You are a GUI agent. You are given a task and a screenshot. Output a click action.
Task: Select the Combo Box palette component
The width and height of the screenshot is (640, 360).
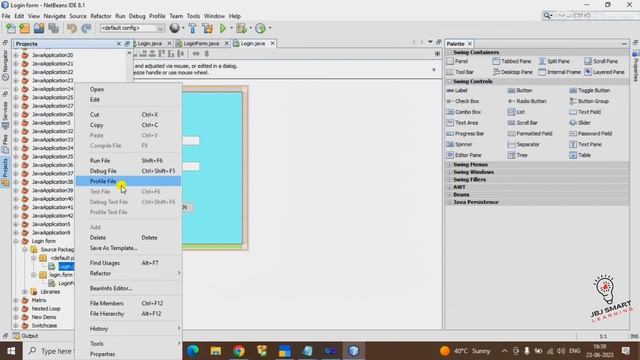click(464, 112)
